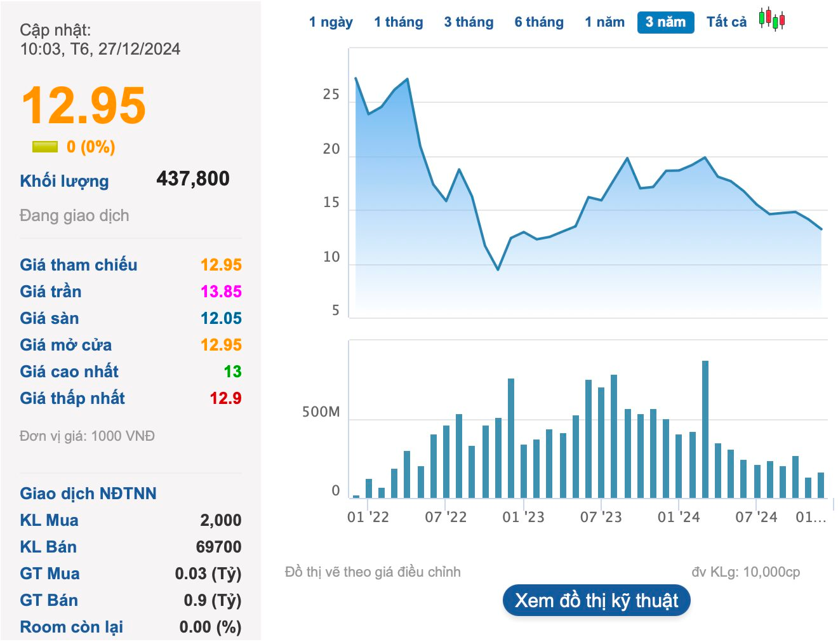Click the 0 (0%) change value
The height and width of the screenshot is (644, 838).
(x=91, y=147)
